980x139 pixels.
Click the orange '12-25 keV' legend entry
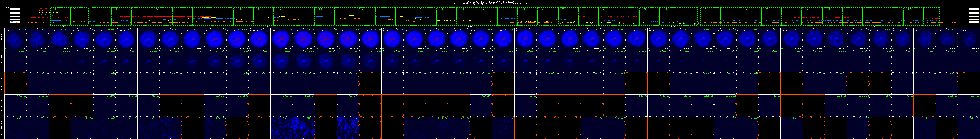[x=44, y=10]
